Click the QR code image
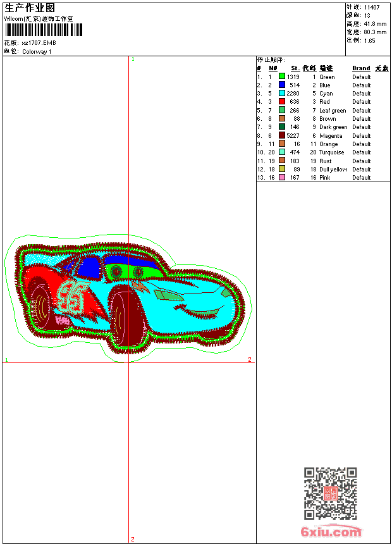392x544 pixels. click(331, 493)
